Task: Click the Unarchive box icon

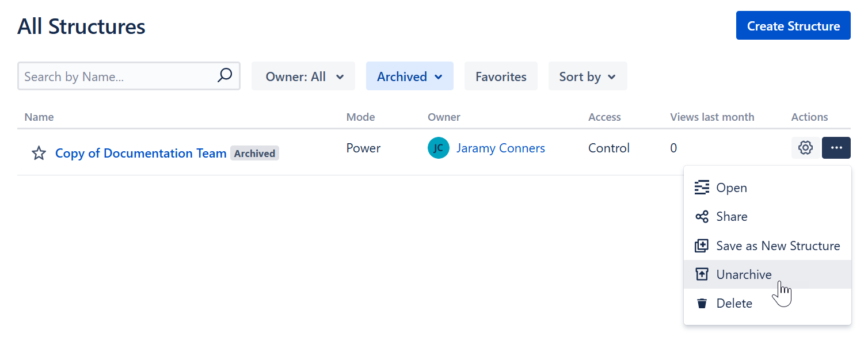Action: coord(702,275)
